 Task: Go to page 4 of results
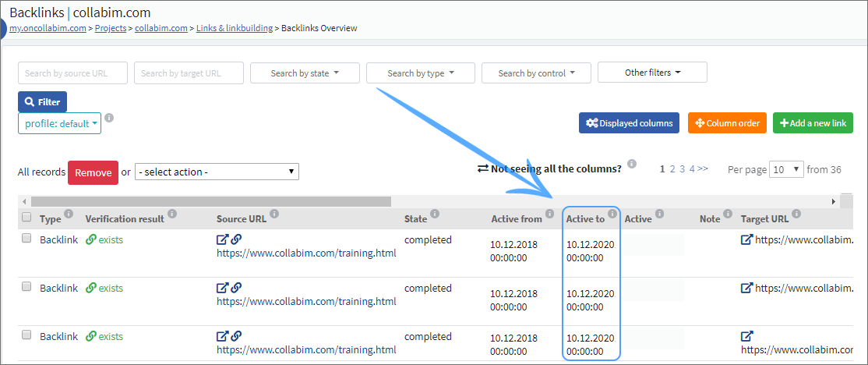[x=693, y=169]
